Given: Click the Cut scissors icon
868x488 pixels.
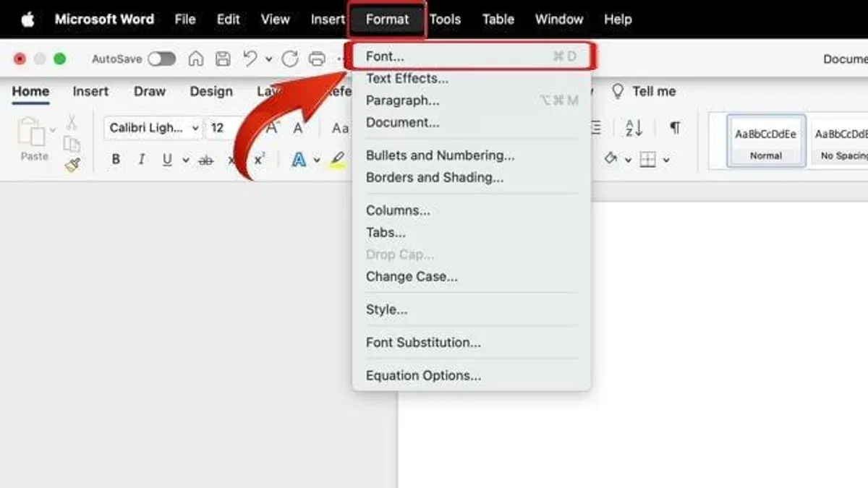Looking at the screenshot, I should pyautogui.click(x=72, y=122).
